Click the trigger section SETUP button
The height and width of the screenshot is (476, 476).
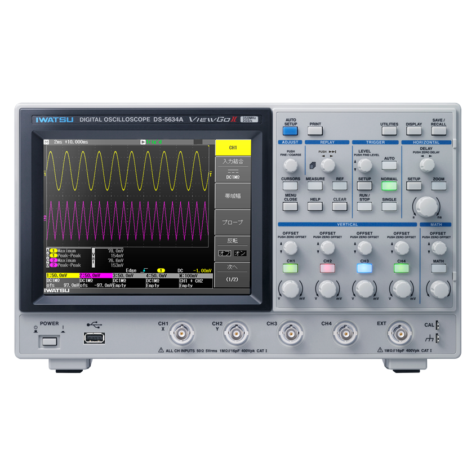(364, 186)
